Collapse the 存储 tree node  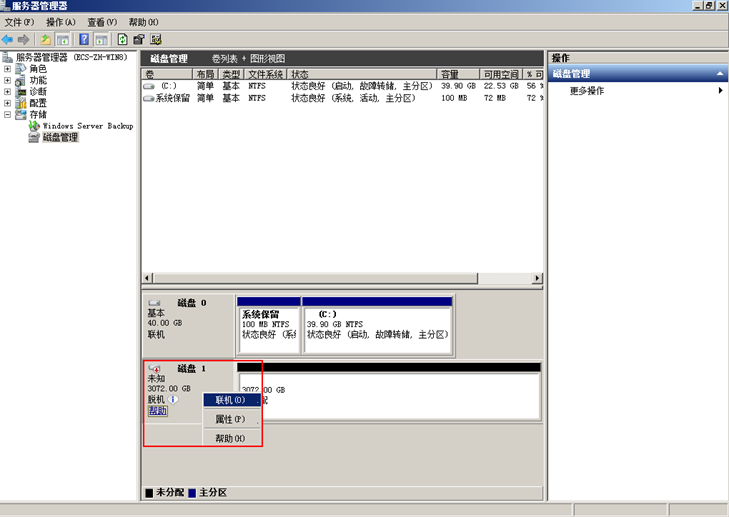point(8,115)
